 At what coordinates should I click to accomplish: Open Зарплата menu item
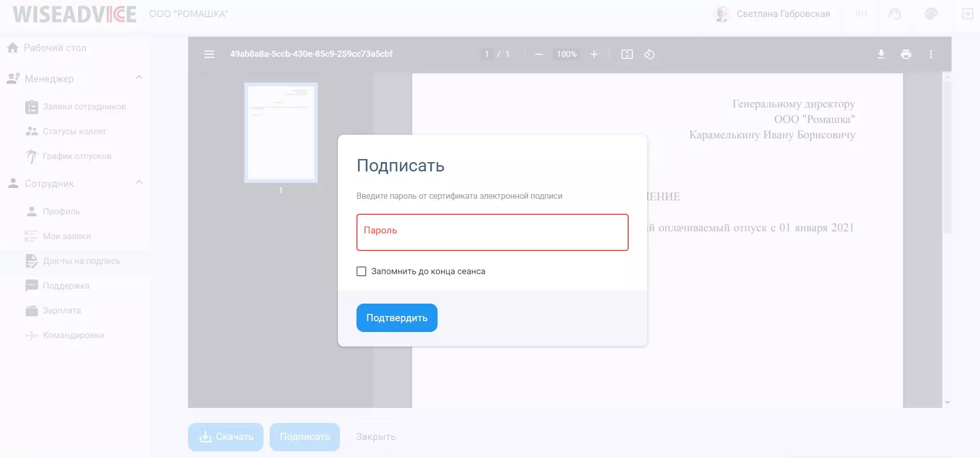pyautogui.click(x=62, y=311)
